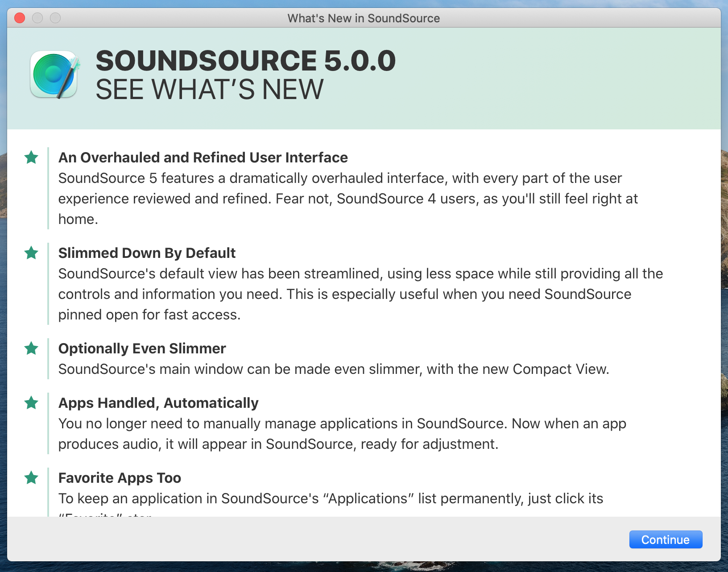This screenshot has width=728, height=572.
Task: Click the line starting 'You no longer need to manually'
Action: point(342,423)
